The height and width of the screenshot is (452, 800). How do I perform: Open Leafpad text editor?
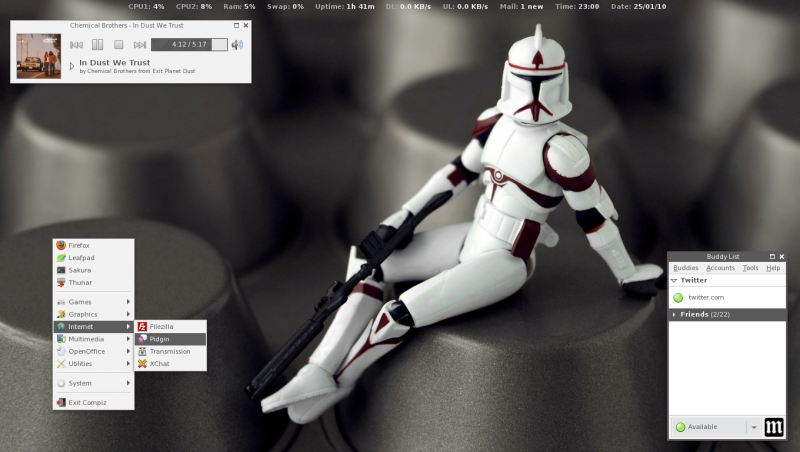tap(93, 258)
